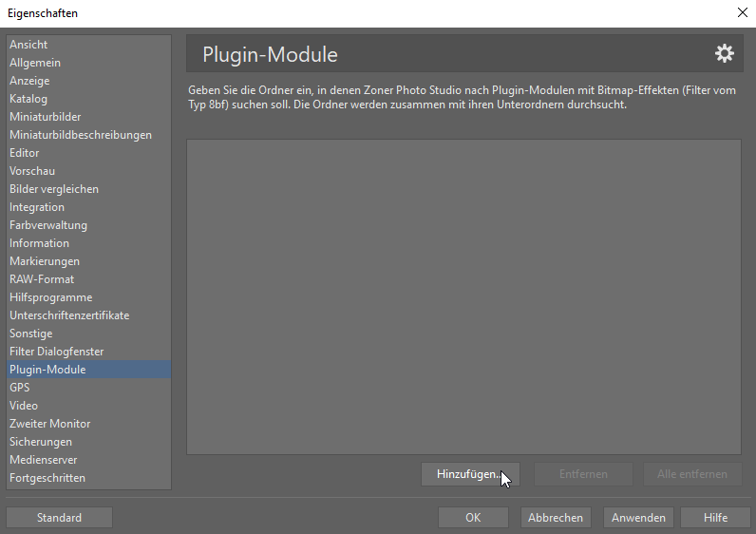
Task: Select RAW-Format settings
Action: click(88, 279)
